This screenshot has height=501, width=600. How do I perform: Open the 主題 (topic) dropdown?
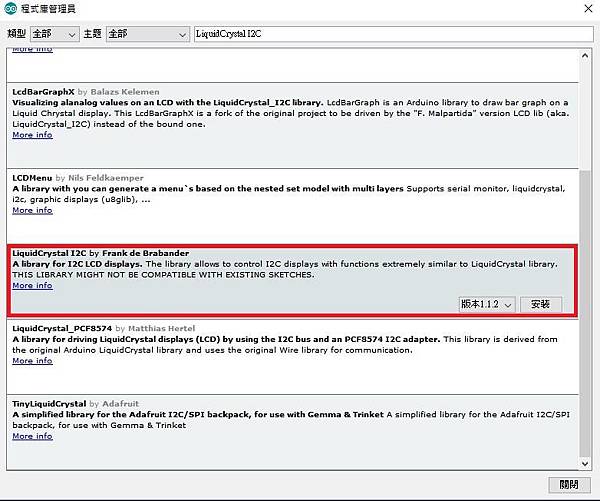(x=147, y=34)
